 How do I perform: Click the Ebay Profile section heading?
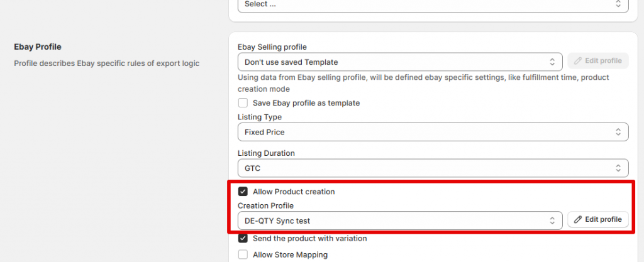coord(37,47)
